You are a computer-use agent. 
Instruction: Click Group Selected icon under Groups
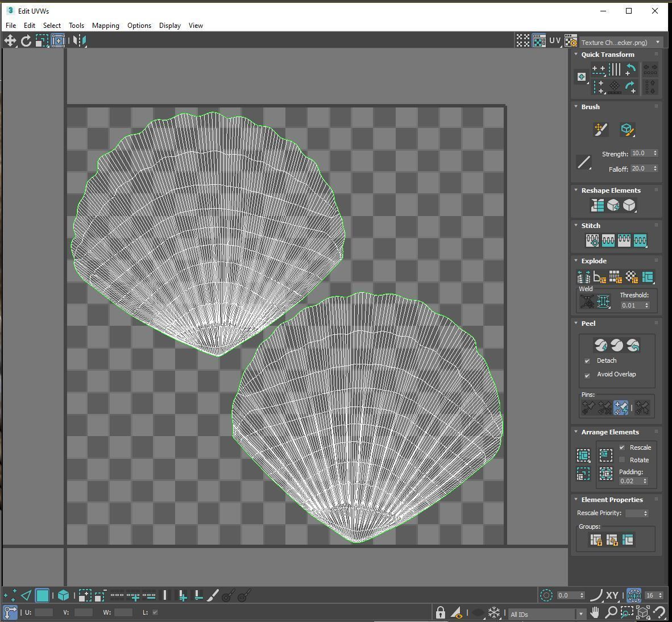coord(596,540)
